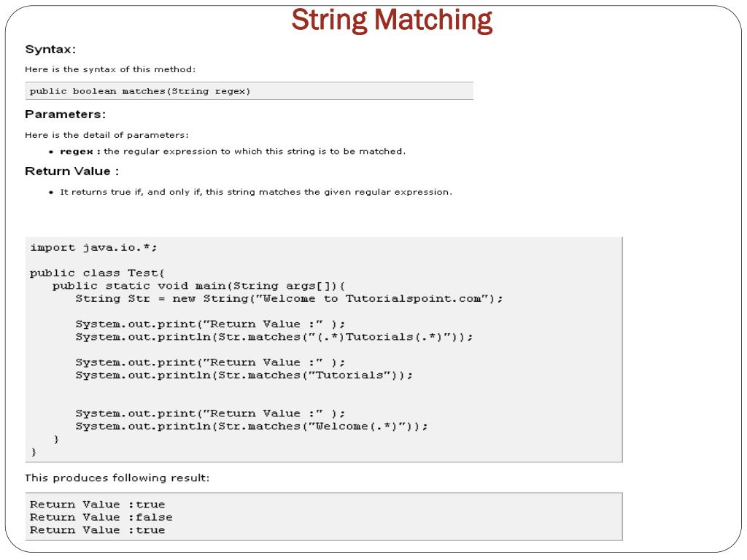Image resolution: width=747 pixels, height=560 pixels.
Task: Select the Return Value heading
Action: (x=72, y=171)
